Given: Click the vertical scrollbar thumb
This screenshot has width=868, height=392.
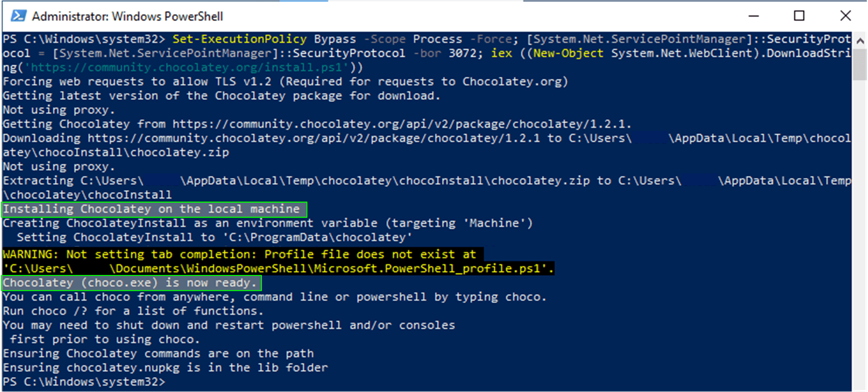Looking at the screenshot, I should point(860,65).
